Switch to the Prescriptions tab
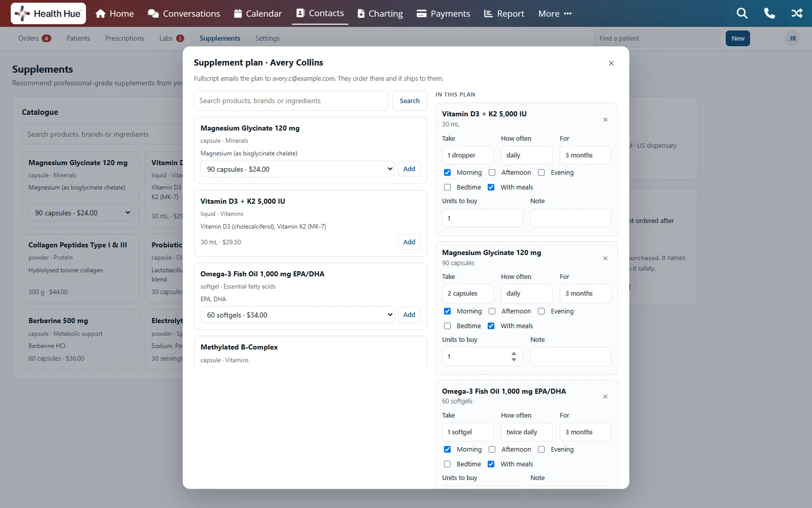Image resolution: width=812 pixels, height=508 pixels. tap(125, 39)
